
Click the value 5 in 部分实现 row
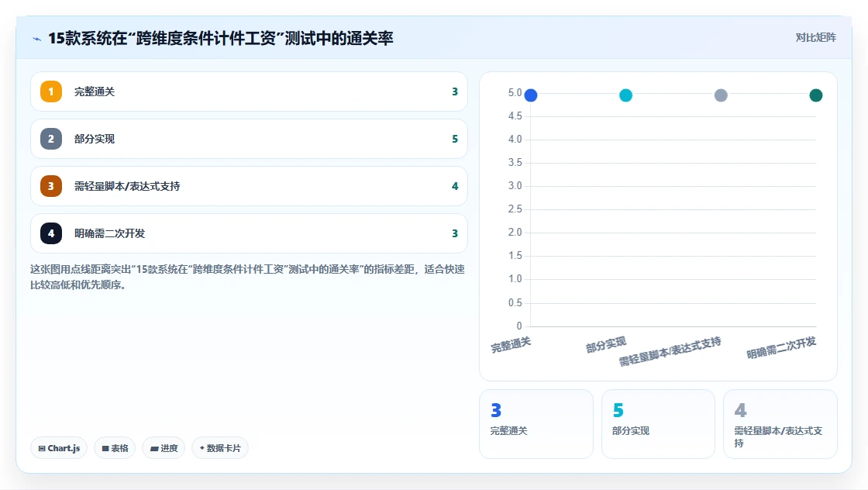click(455, 139)
